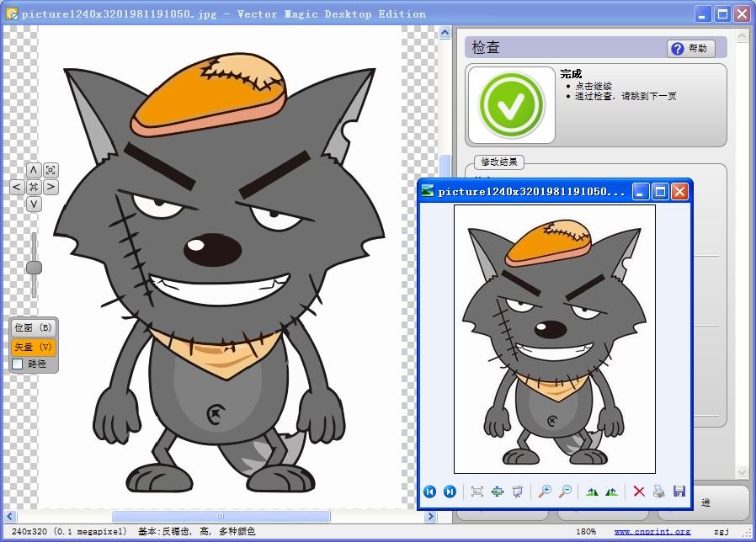Expand the 修改结果 section header
Viewport: 756px width, 542px height.
tap(499, 162)
